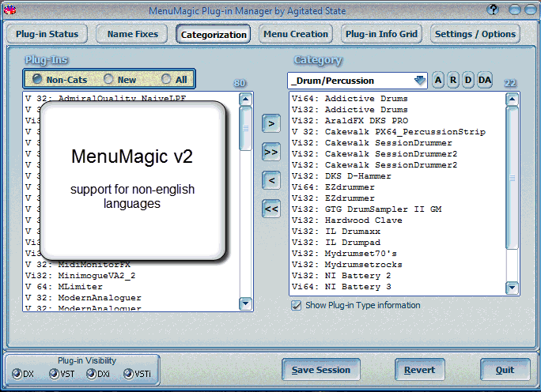Open the Settings / Options tab

tap(475, 34)
